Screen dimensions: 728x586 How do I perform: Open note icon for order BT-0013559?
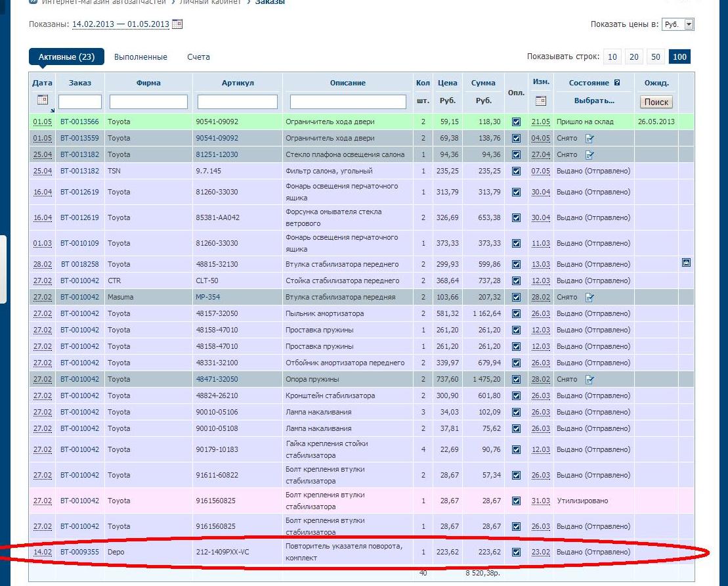tap(589, 139)
